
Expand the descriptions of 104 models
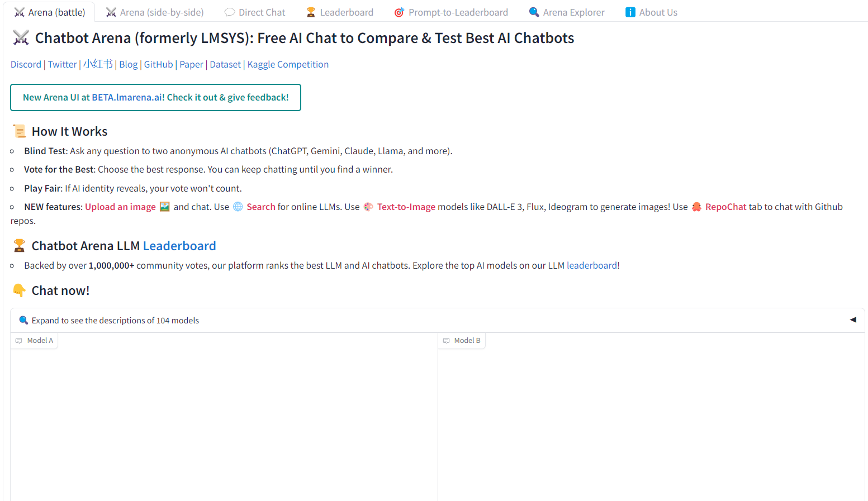115,321
